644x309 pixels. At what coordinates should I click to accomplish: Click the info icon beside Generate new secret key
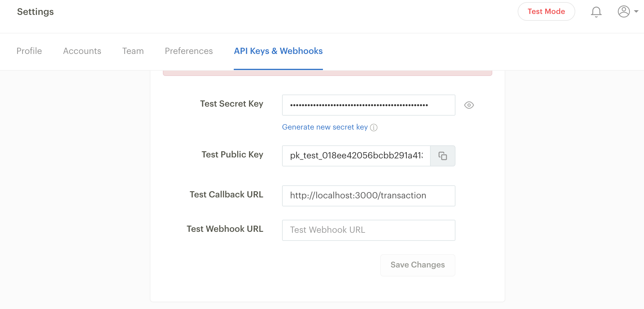374,127
